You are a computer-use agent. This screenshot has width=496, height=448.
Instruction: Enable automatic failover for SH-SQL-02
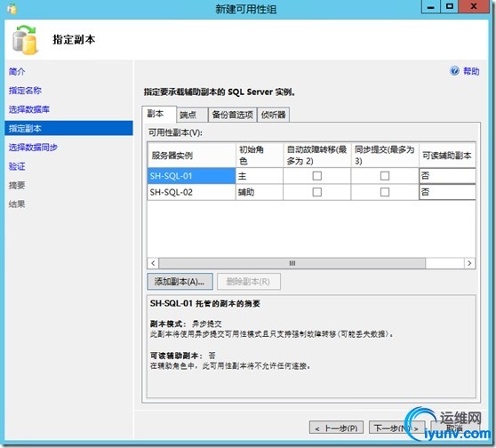pos(316,192)
